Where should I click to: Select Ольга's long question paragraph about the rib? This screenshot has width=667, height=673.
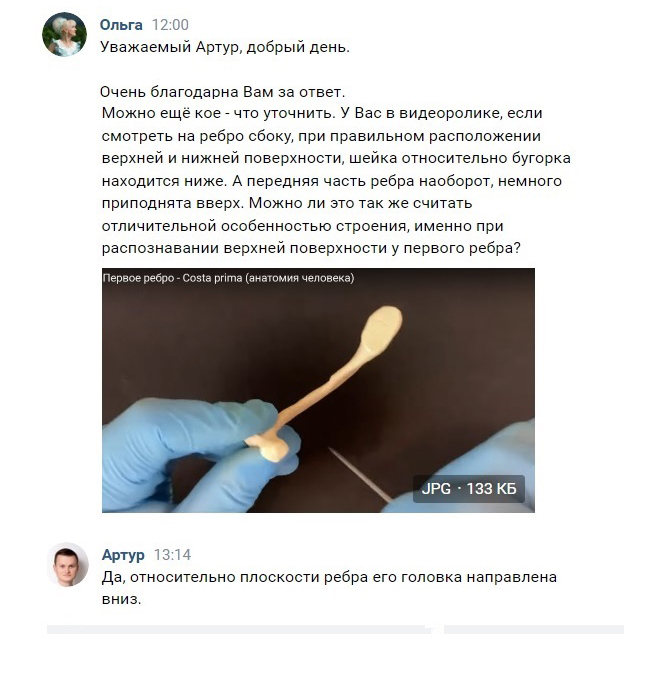336,181
